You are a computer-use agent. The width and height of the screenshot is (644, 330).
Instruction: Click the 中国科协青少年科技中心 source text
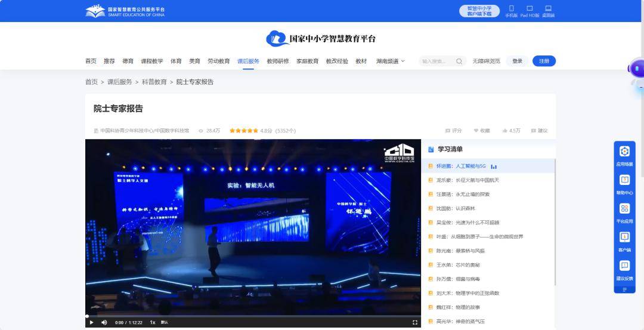[144, 131]
